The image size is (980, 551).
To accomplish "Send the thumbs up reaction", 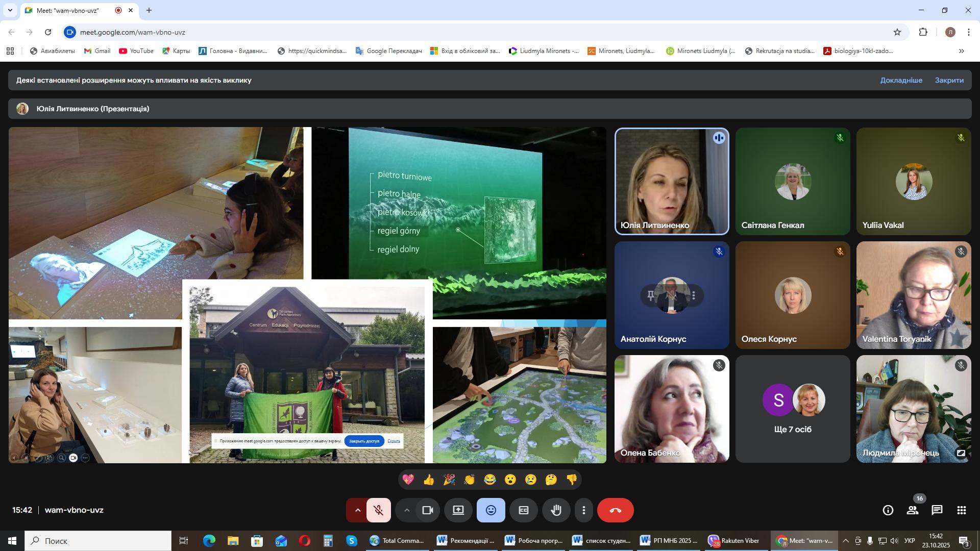I will click(429, 480).
